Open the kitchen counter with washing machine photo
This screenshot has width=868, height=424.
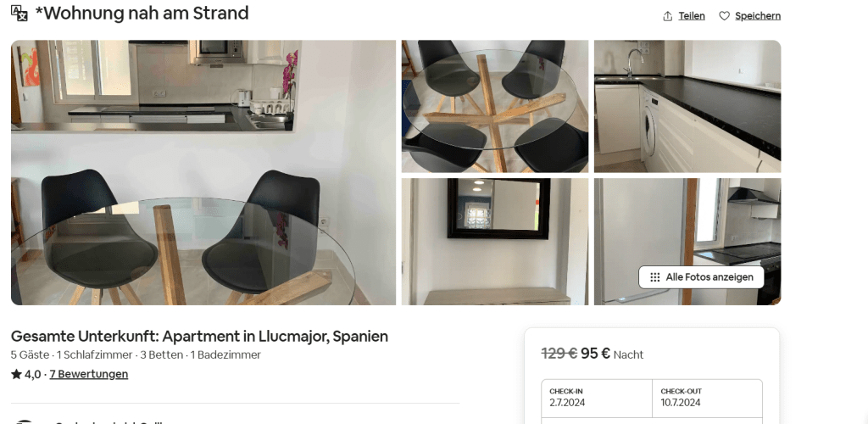point(687,106)
